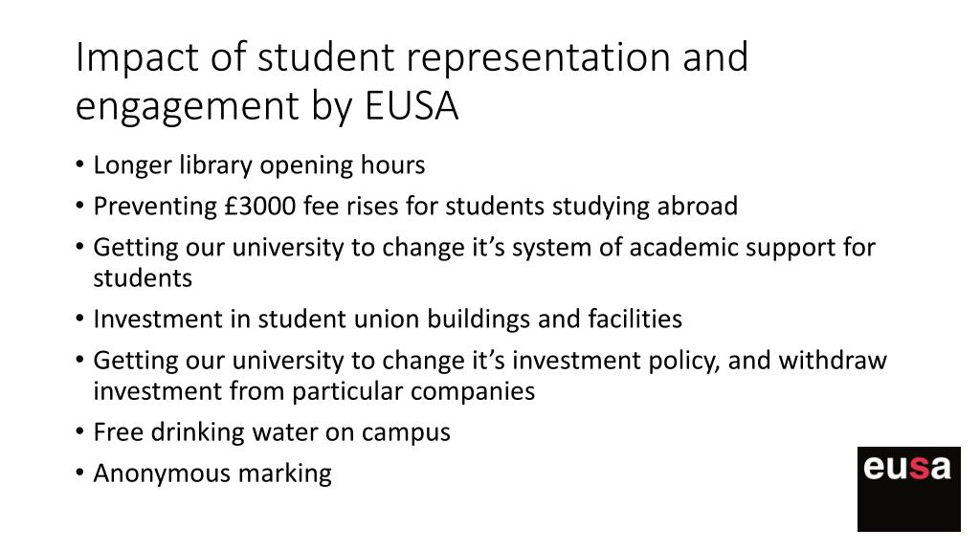Select the slide title text
This screenshot has width=980, height=551.
tap(412, 81)
